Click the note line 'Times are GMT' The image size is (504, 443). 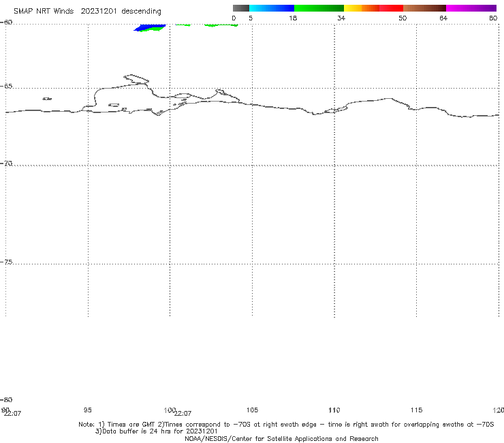(x=131, y=425)
